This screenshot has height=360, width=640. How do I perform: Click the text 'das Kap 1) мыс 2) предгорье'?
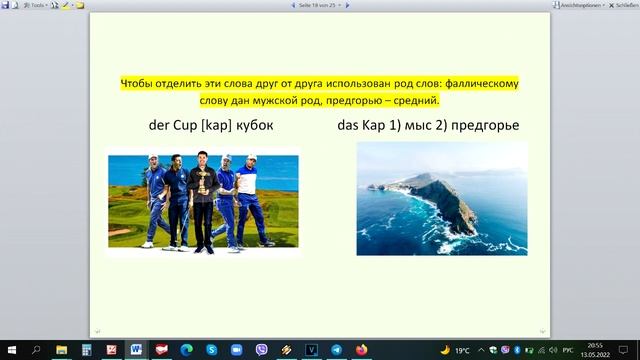[x=428, y=125]
